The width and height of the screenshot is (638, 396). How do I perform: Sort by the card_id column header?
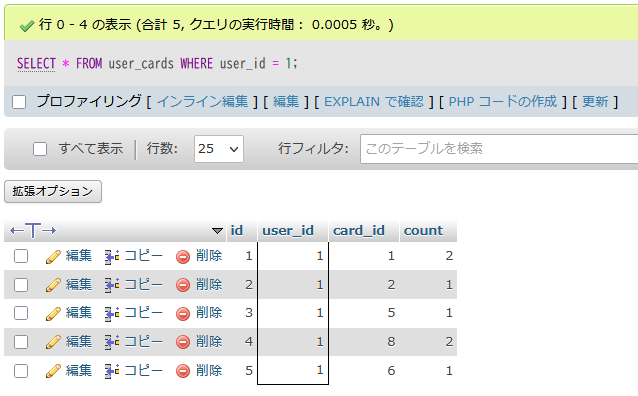[359, 231]
